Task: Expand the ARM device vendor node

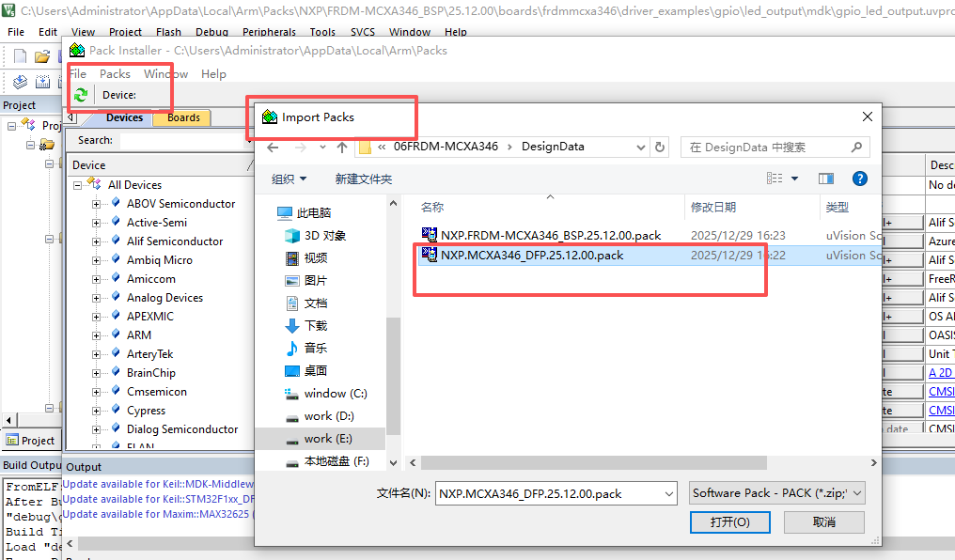Action: [96, 335]
